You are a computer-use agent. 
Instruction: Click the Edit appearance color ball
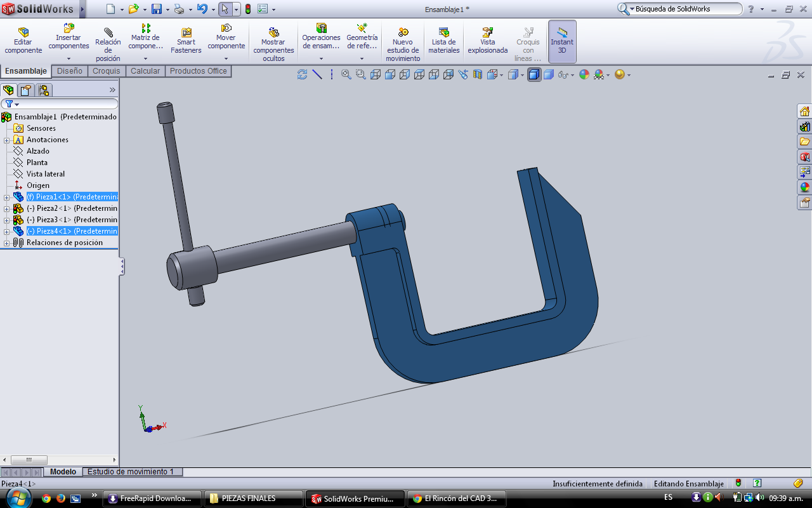584,74
